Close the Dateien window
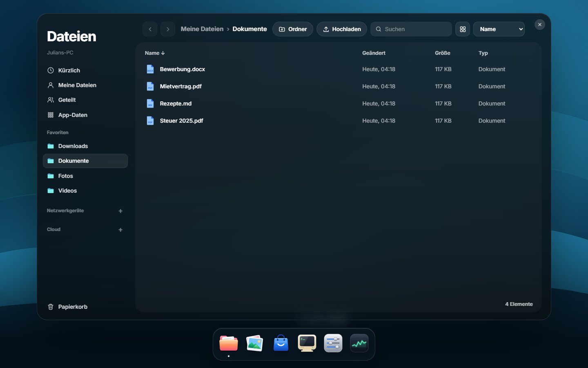The height and width of the screenshot is (368, 588). click(540, 25)
